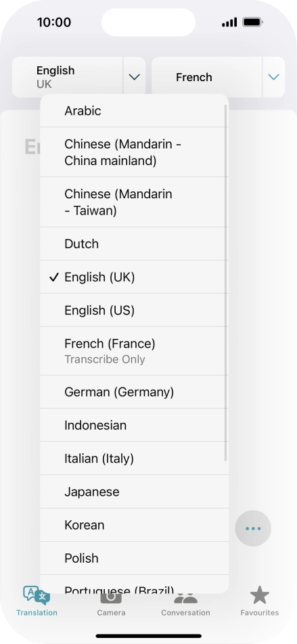
Task: Expand the French language chevron
Action: [273, 77]
